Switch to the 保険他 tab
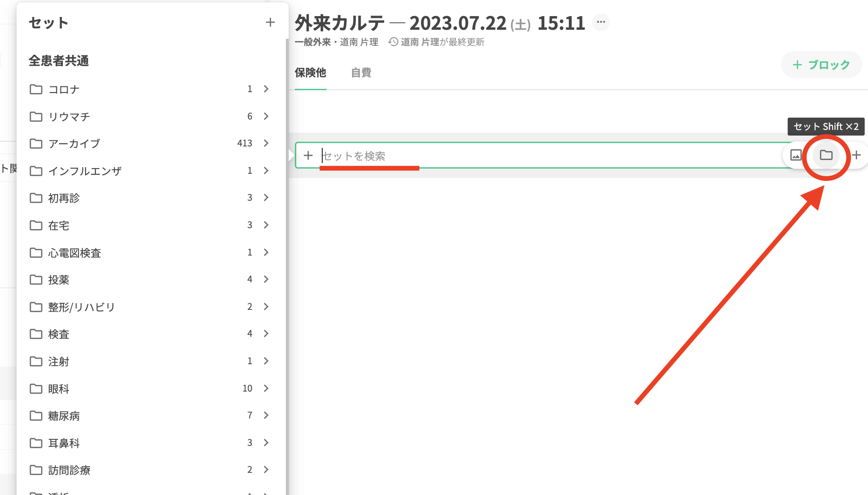 (x=310, y=73)
